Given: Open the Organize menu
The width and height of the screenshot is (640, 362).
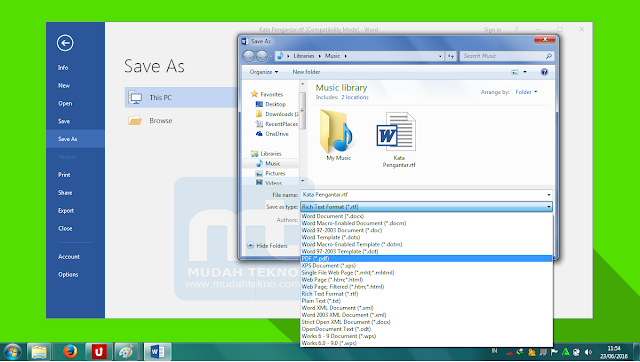Looking at the screenshot, I should point(264,72).
